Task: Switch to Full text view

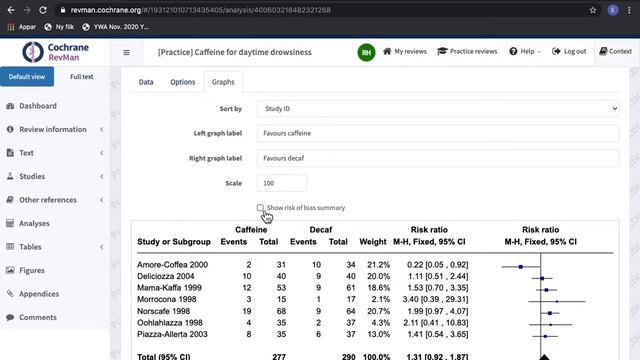Action: pyautogui.click(x=82, y=77)
